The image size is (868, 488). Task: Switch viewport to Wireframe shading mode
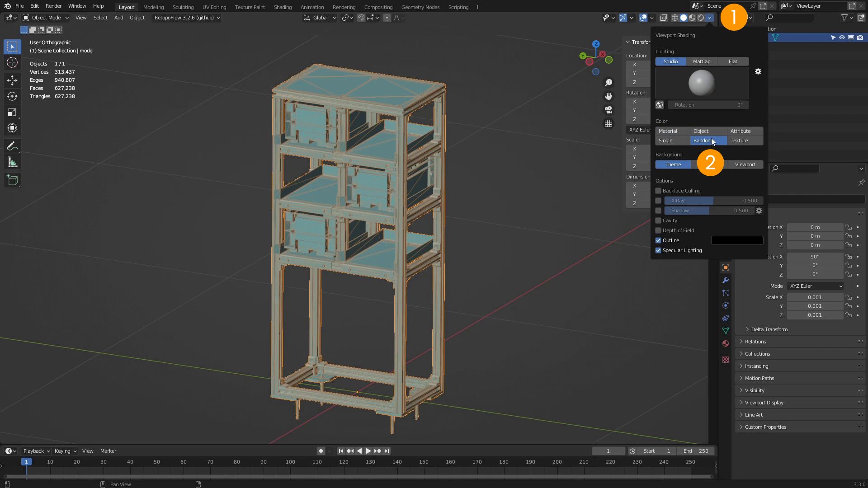[675, 18]
